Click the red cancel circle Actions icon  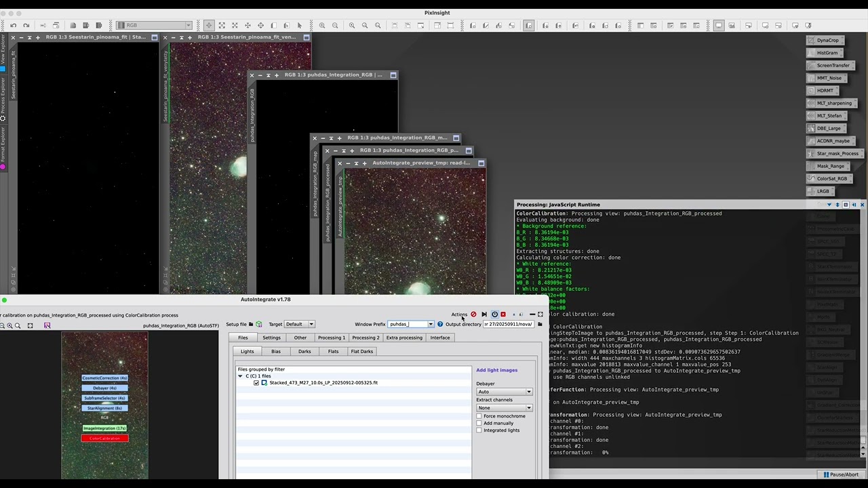click(x=473, y=314)
